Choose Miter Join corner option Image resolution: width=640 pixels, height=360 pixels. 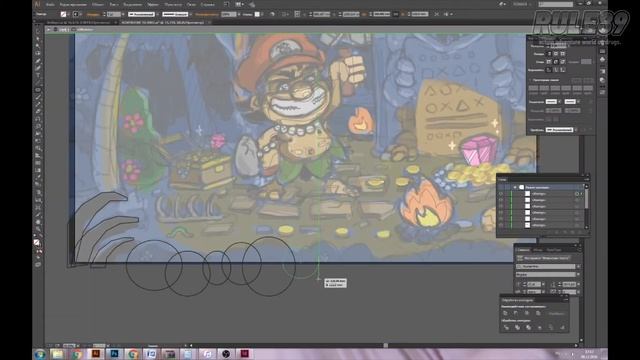[x=549, y=62]
